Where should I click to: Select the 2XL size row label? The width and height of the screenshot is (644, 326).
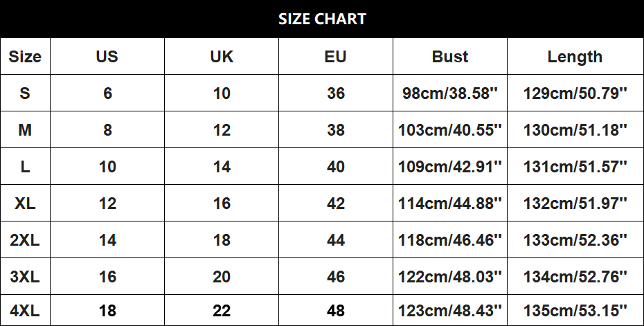tap(25, 239)
